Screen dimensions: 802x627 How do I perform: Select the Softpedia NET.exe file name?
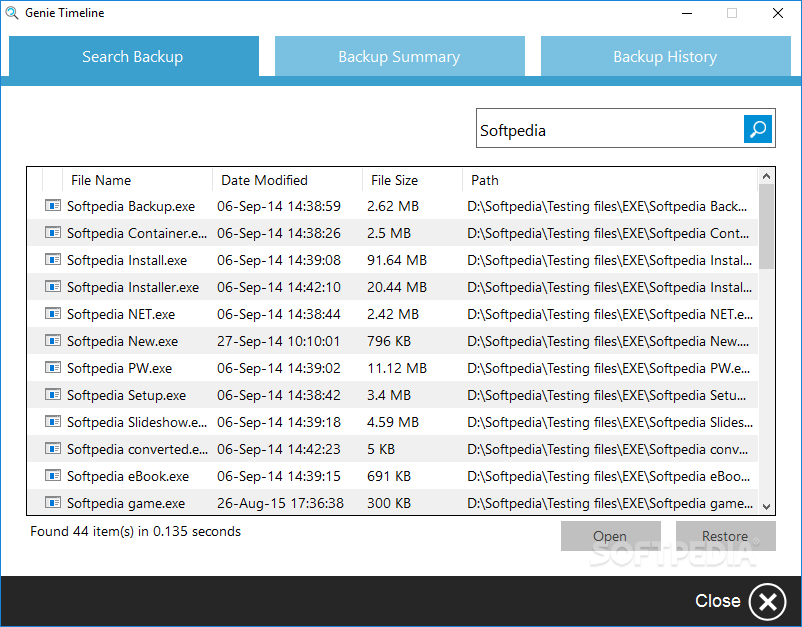(121, 314)
